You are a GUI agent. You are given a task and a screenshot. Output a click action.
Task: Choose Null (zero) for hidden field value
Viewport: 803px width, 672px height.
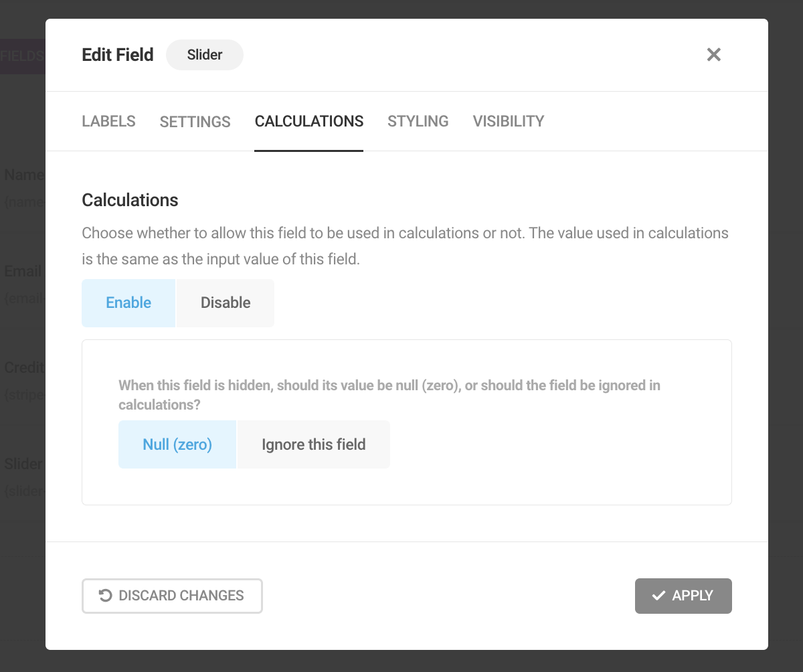click(177, 444)
